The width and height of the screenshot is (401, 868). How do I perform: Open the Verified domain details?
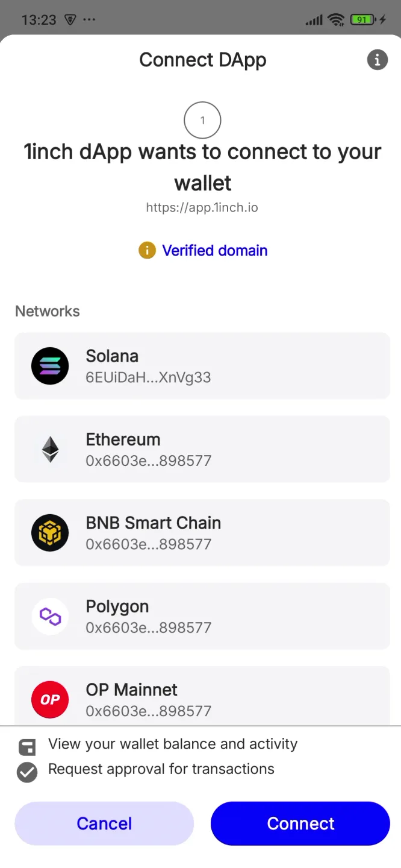215,250
